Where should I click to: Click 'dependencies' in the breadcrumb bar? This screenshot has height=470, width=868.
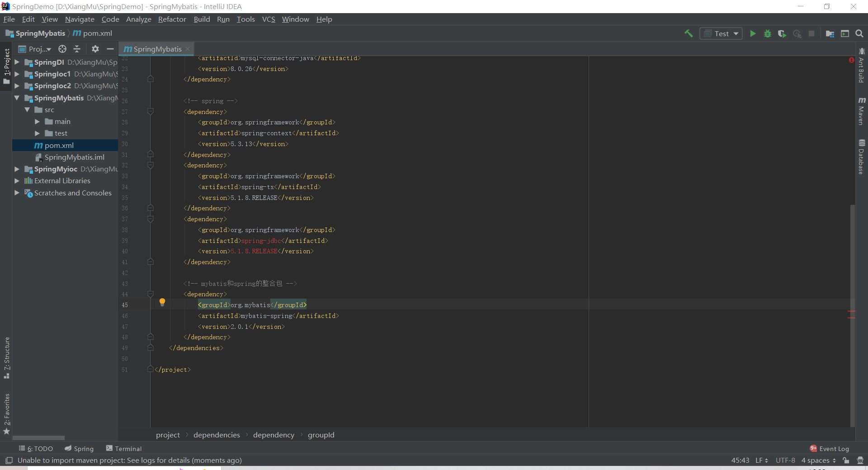pos(217,435)
